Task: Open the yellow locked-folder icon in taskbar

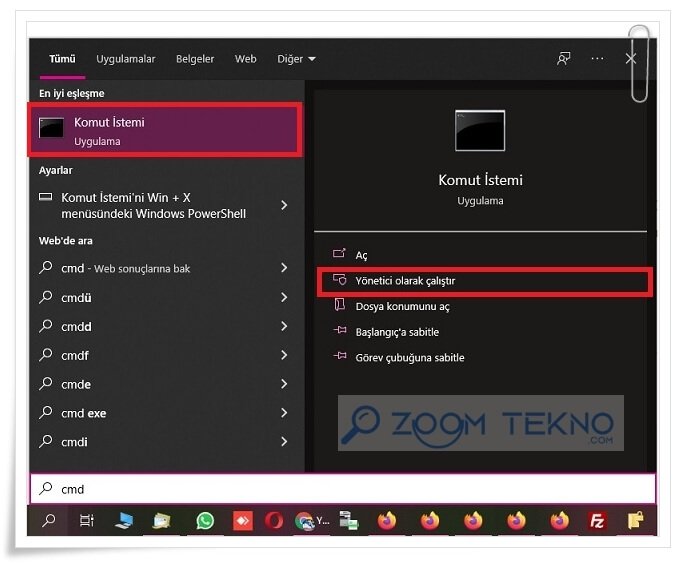Action: tap(635, 521)
